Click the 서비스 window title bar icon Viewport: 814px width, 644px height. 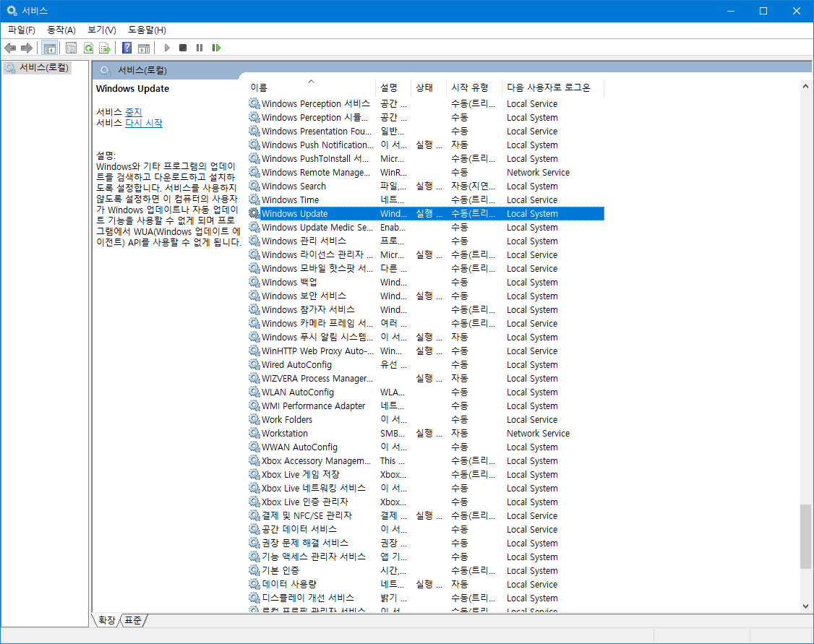[12, 10]
